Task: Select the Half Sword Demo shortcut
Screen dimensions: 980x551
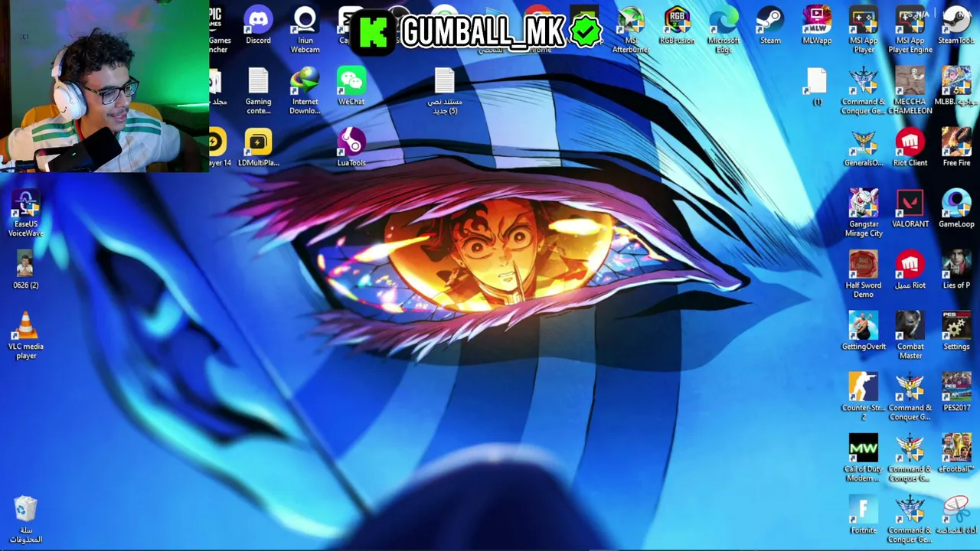Action: [x=864, y=275]
